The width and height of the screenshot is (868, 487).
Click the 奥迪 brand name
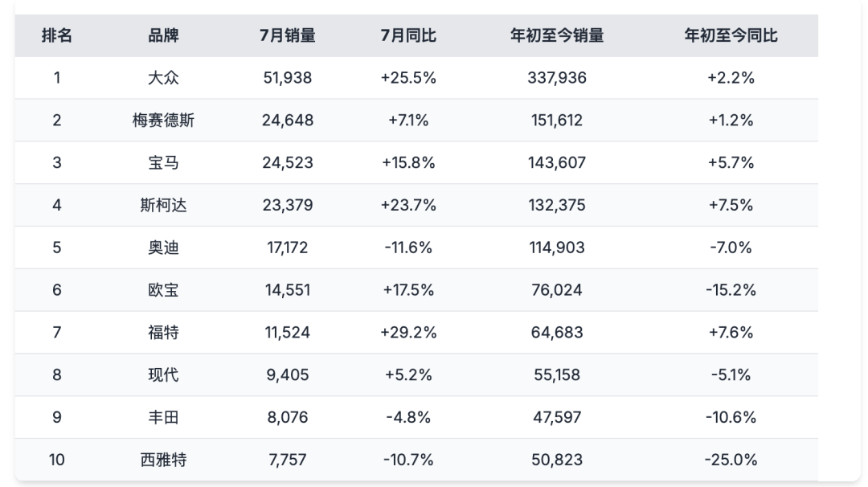[163, 248]
